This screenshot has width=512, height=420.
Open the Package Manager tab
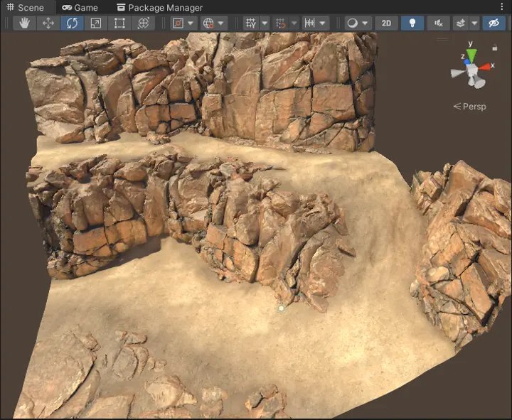pyautogui.click(x=160, y=8)
